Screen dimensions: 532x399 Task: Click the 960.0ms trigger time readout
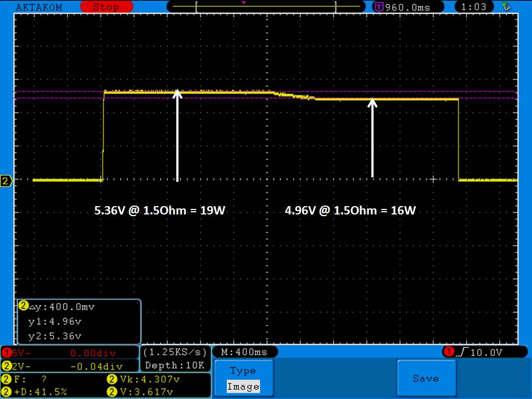407,7
